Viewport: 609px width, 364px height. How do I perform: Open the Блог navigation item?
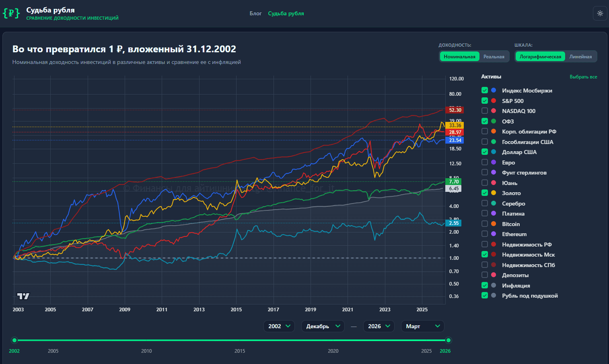(255, 14)
